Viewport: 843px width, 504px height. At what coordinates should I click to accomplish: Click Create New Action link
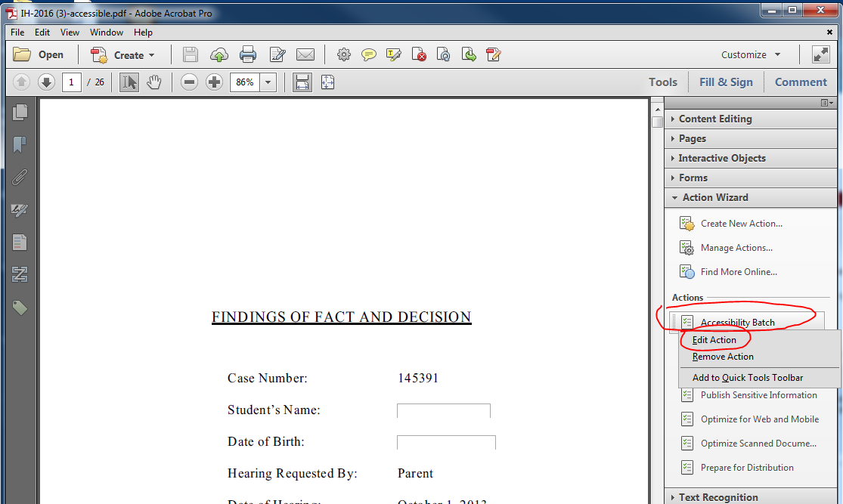pyautogui.click(x=741, y=224)
